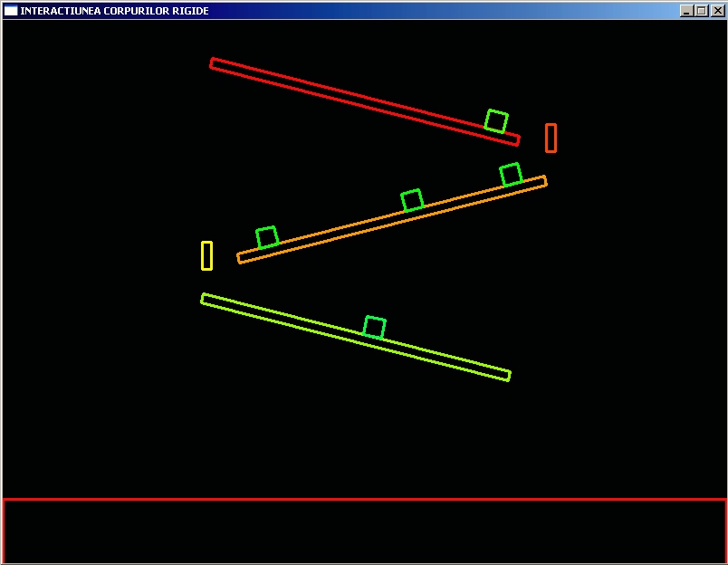Click the green square at the orange plank's middle
Image resolution: width=728 pixels, height=565 pixels.
pyautogui.click(x=412, y=201)
